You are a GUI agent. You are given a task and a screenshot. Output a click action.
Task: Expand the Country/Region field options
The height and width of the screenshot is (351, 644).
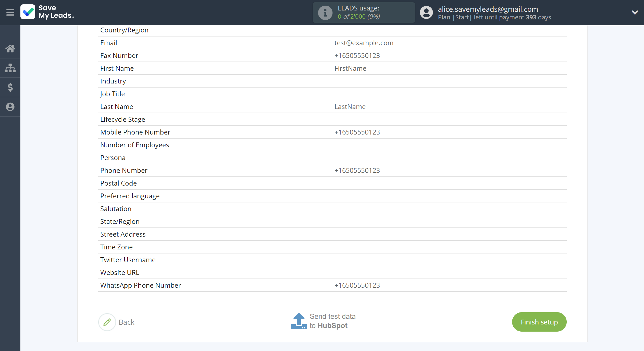[450, 30]
